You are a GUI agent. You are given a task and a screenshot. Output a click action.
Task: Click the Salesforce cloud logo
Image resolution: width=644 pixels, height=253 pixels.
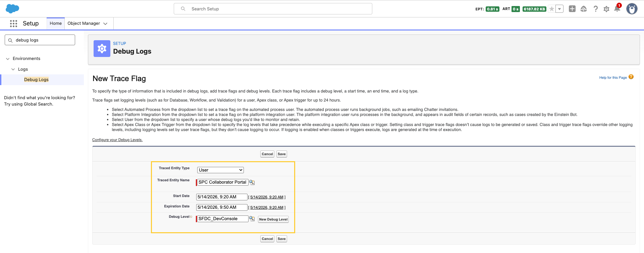click(x=12, y=9)
